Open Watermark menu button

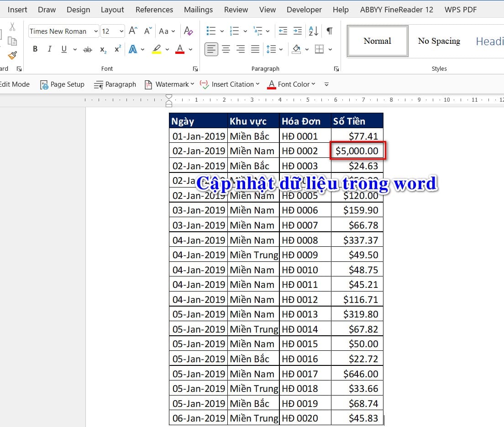point(169,84)
